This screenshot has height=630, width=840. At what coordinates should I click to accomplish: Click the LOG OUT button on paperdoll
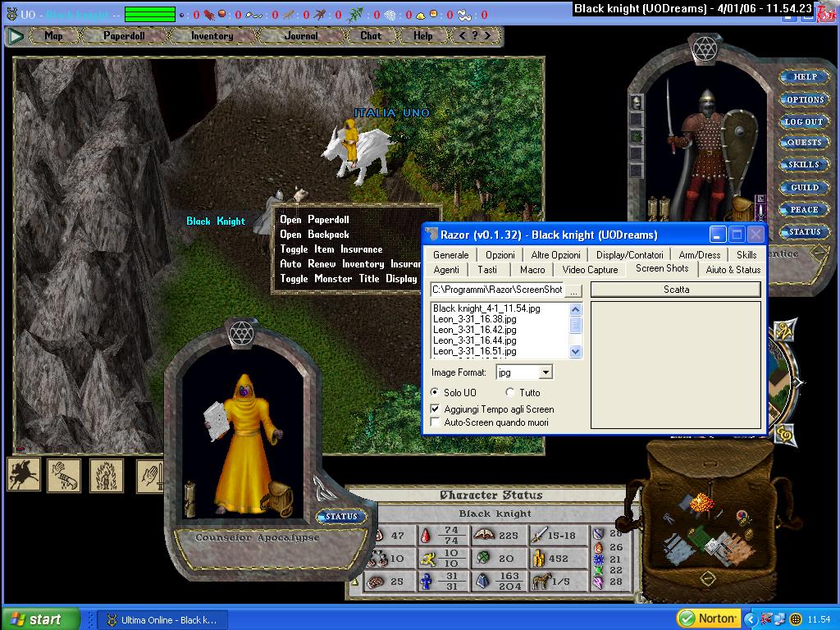pos(804,121)
